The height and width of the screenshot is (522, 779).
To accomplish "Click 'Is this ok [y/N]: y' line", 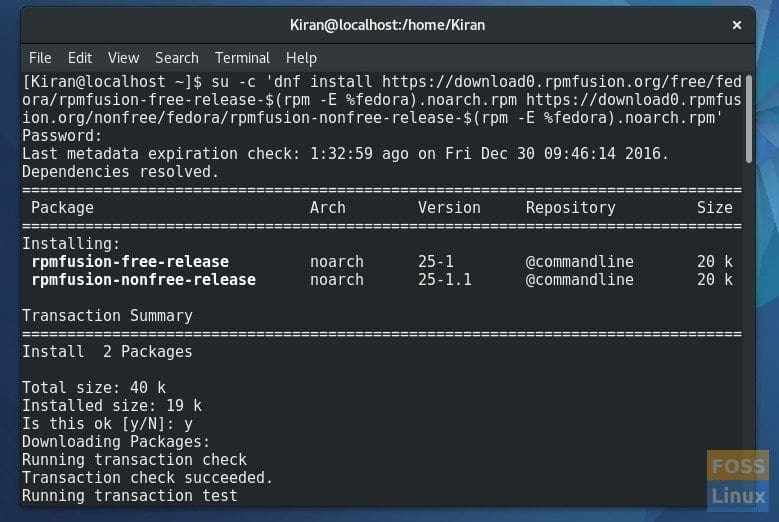I will click(x=107, y=424).
